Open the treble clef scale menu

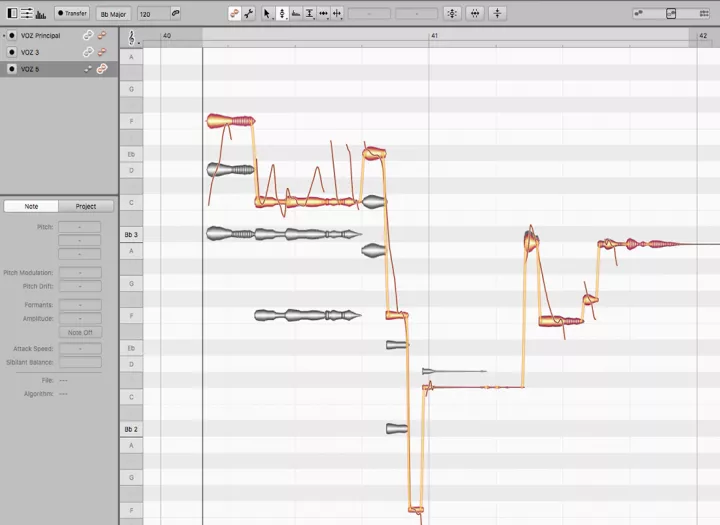tap(132, 38)
